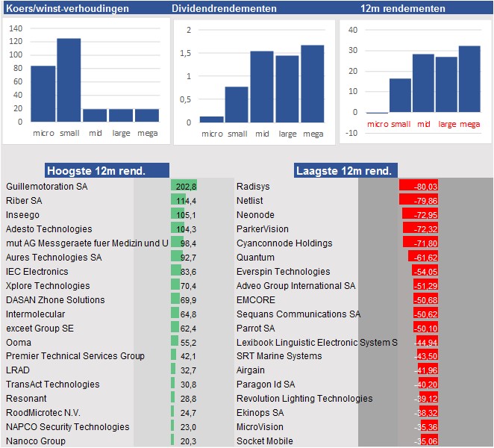Select the Netlist cell

tap(249, 201)
